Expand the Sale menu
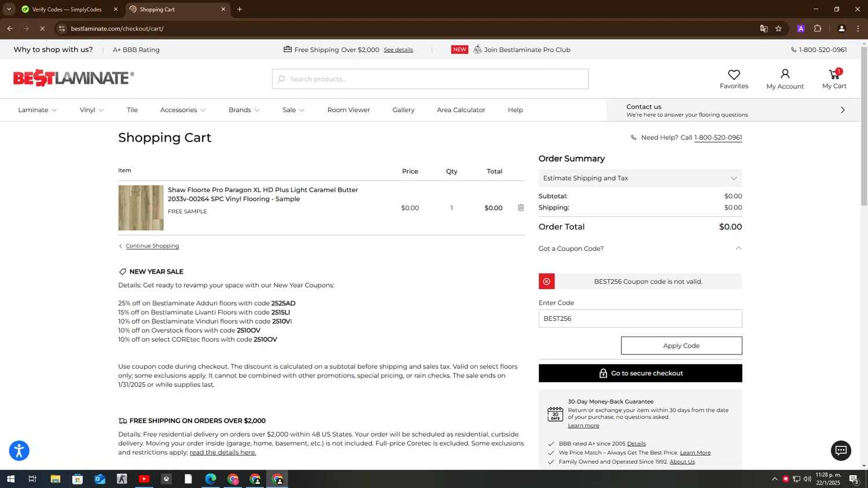 (x=293, y=110)
